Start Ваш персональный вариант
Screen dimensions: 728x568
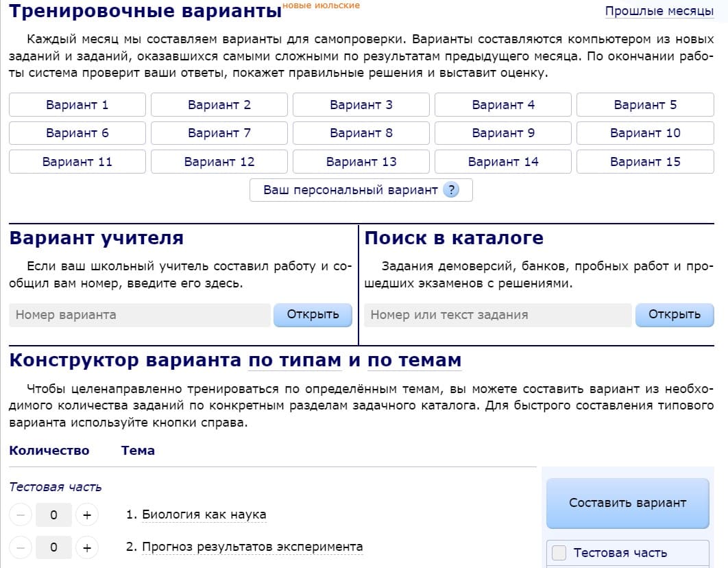350,190
